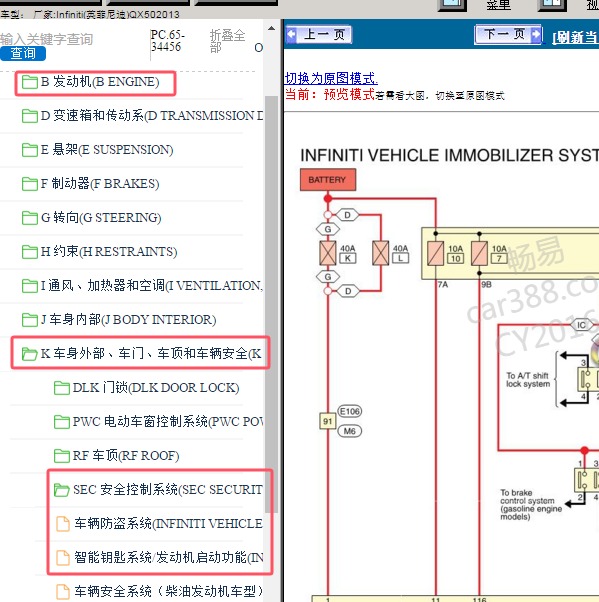Open 车辆防盗系统 INFINITI VEHICLE document
Viewport: 599px width, 602px height.
169,524
